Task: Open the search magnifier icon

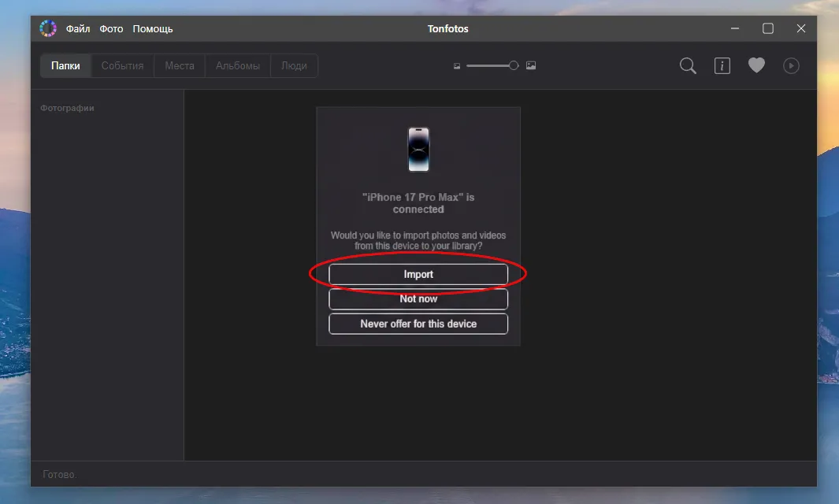Action: pyautogui.click(x=688, y=66)
